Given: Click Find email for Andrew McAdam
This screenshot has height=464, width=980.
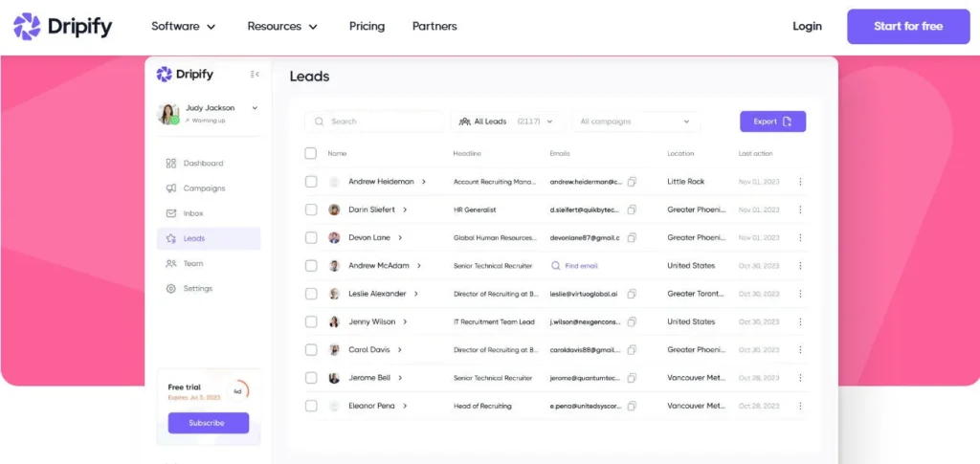Looking at the screenshot, I should 574,265.
